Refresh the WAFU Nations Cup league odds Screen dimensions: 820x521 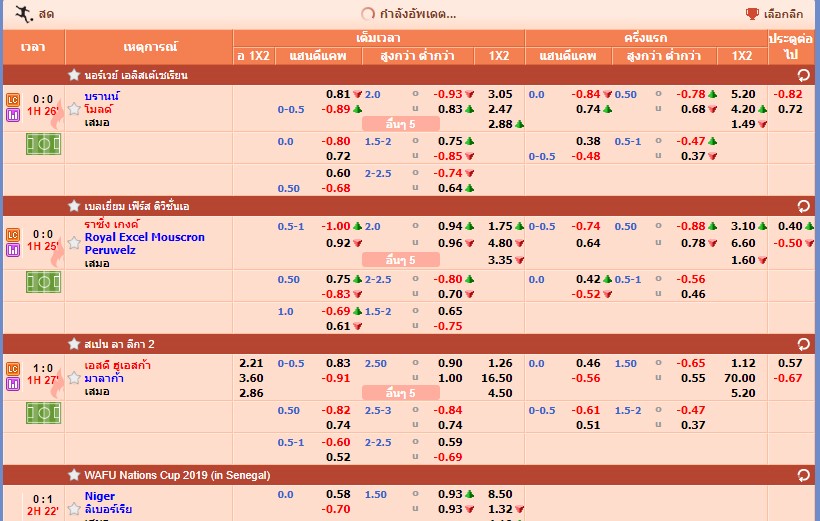803,475
